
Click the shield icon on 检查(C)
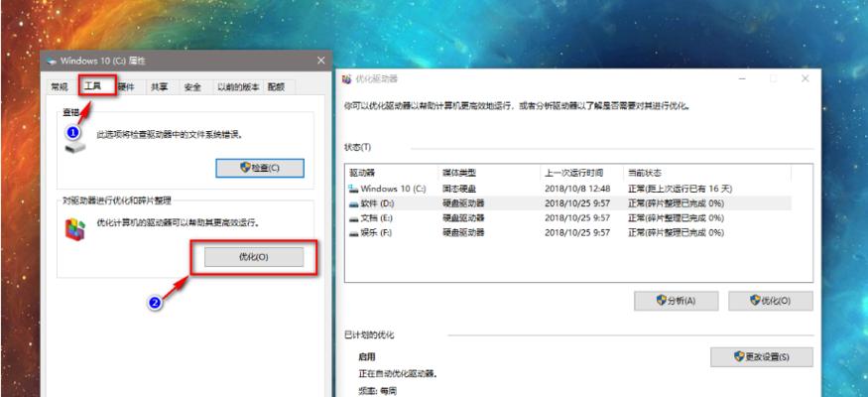point(245,167)
